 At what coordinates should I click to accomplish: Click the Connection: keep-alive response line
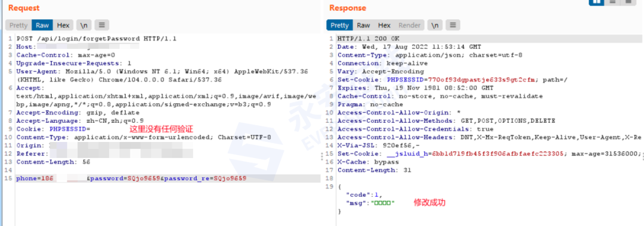(382, 63)
